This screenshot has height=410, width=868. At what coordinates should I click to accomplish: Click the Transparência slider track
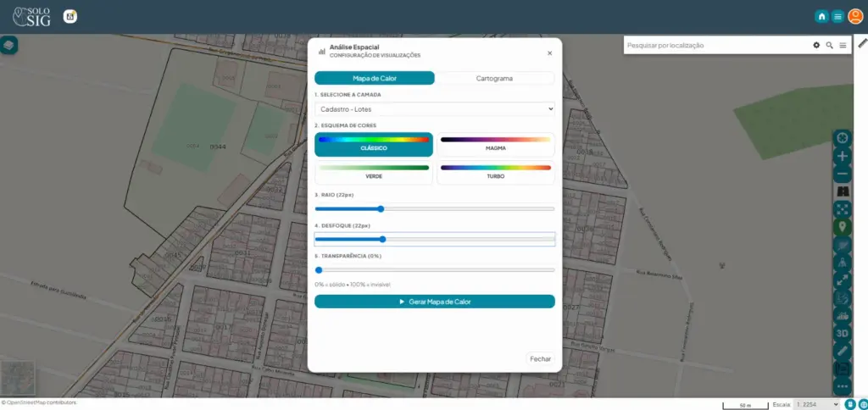click(x=434, y=269)
